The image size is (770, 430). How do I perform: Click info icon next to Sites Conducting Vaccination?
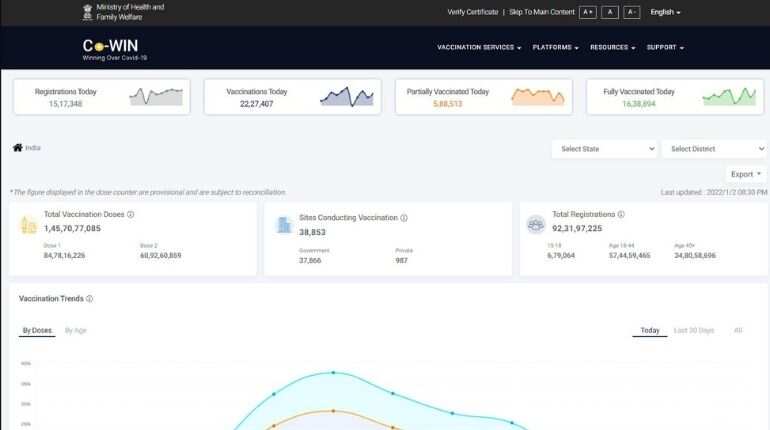(x=404, y=217)
